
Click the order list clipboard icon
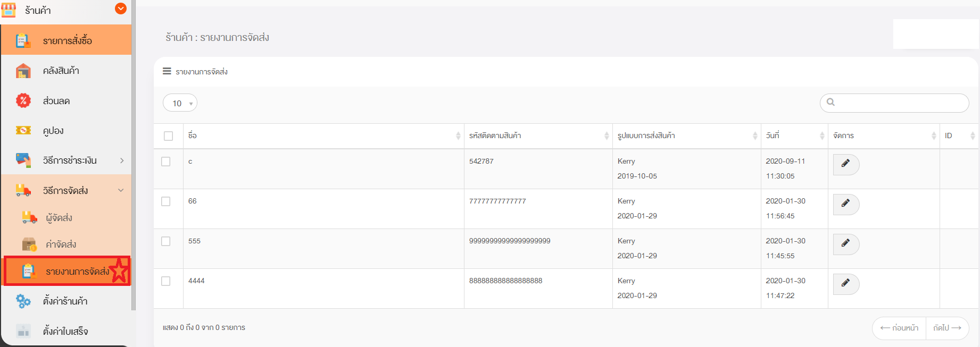23,40
